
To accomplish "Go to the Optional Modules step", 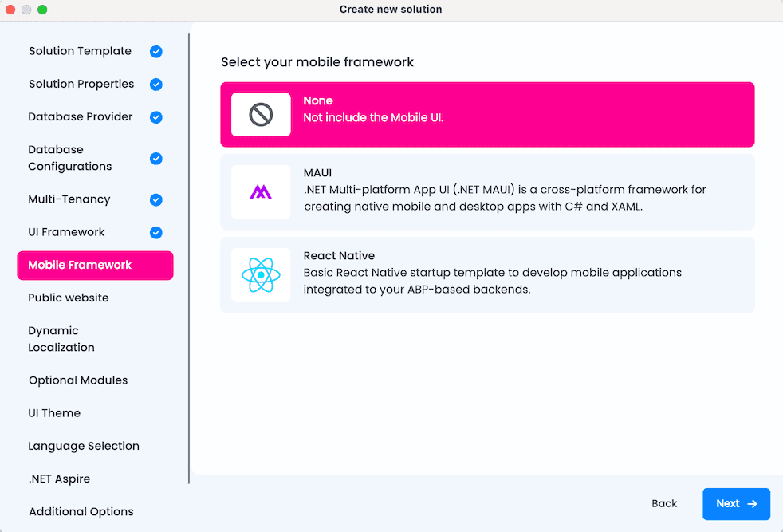I will pos(78,380).
